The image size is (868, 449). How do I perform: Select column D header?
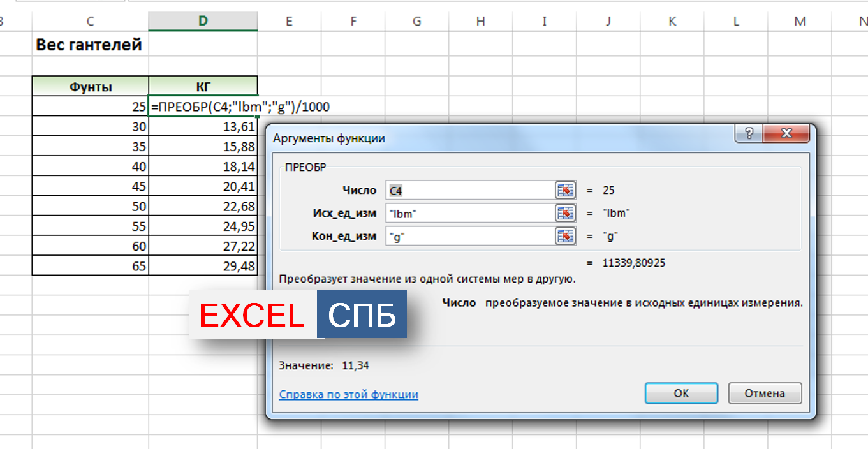tap(203, 21)
